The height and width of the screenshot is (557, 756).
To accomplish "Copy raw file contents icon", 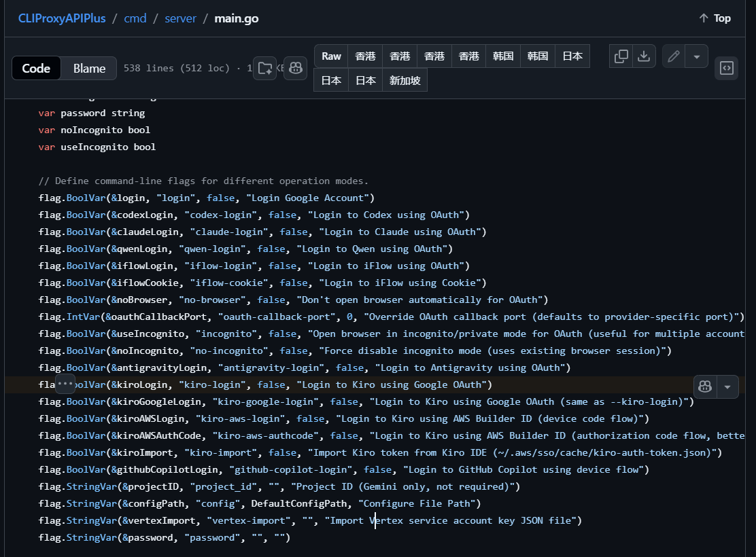I will click(621, 56).
